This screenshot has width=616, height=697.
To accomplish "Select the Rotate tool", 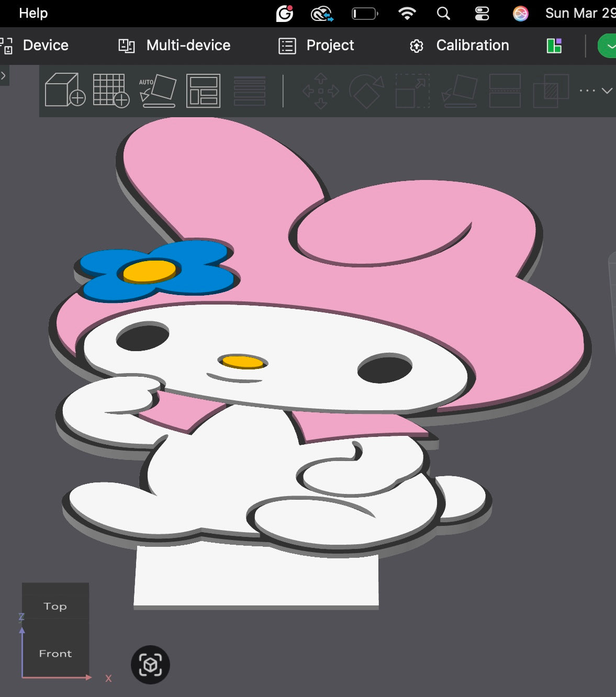I will (x=366, y=91).
